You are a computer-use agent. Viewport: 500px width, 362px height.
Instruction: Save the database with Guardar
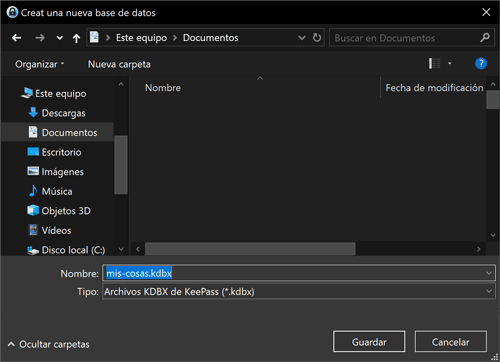tap(369, 342)
